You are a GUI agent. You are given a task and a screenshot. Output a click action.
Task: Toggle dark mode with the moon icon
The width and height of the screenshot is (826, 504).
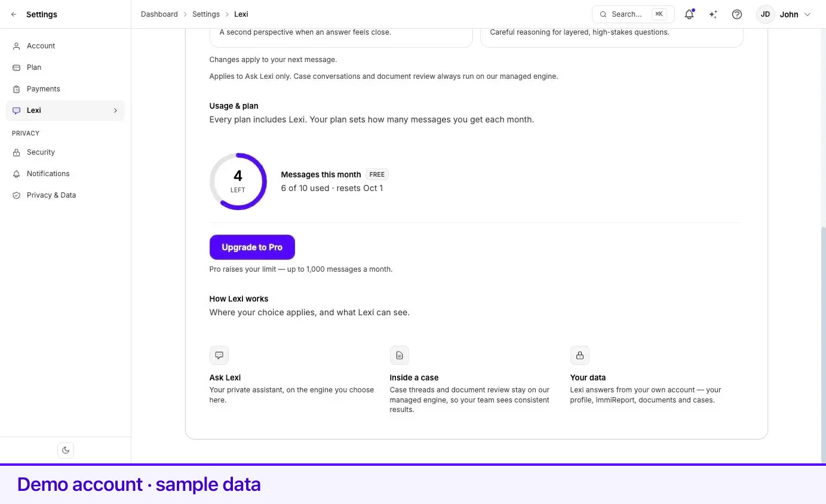(66, 450)
